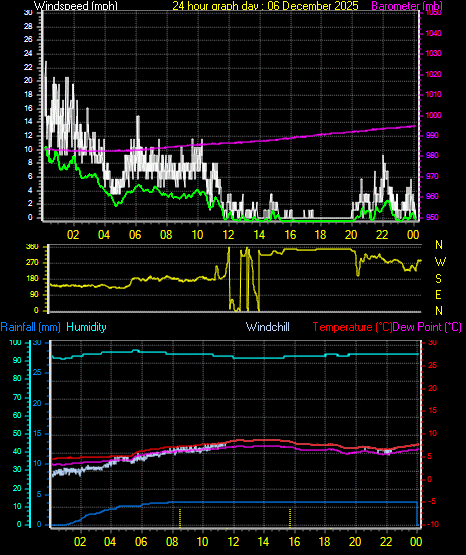The image size is (466, 555).
Task: Click the yellow dotted marker near hour 08
Action: coord(180,518)
